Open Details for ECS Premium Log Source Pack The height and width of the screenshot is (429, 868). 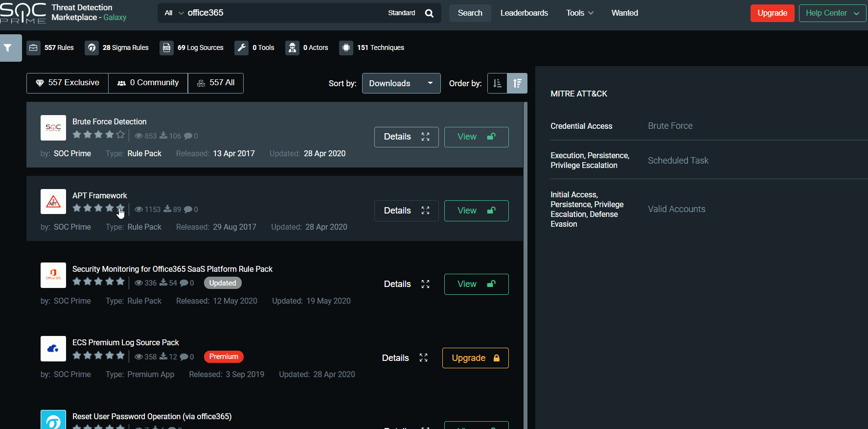405,358
